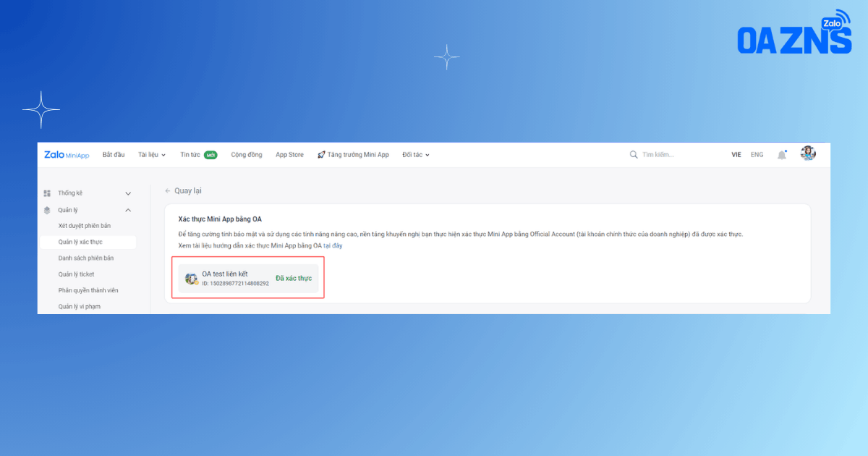Expand the Thống kê section chevron
The image size is (868, 456).
pos(128,193)
